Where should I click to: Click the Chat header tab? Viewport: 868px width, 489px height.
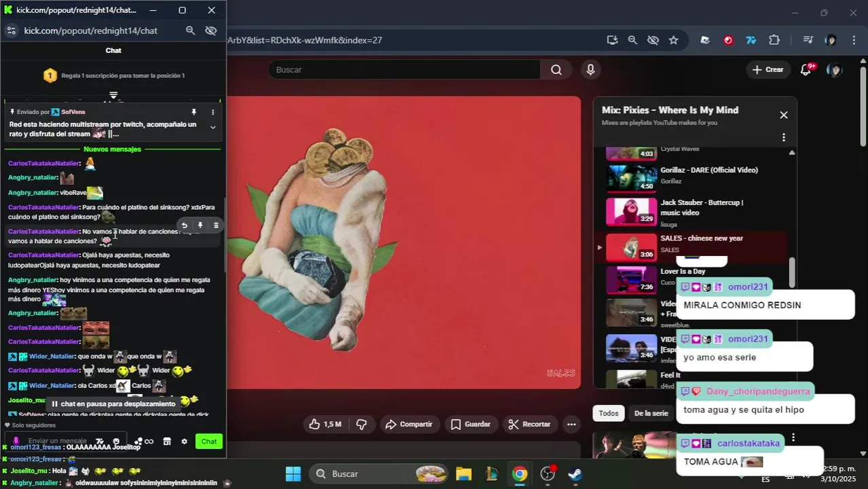(x=113, y=50)
